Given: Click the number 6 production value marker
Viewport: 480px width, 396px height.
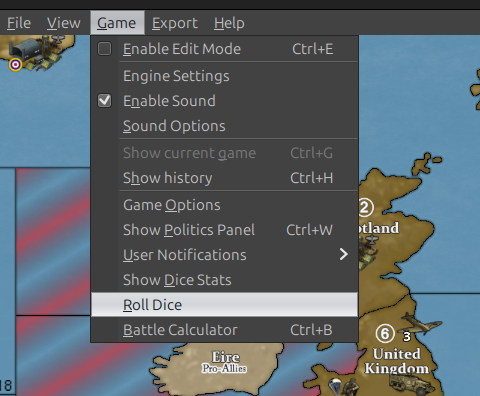Looking at the screenshot, I should 385,333.
